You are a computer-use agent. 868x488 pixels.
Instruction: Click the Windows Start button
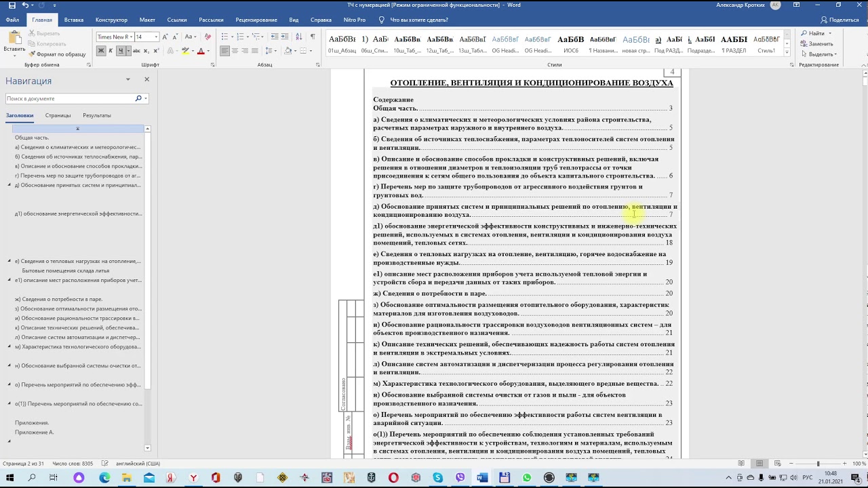[x=9, y=478]
